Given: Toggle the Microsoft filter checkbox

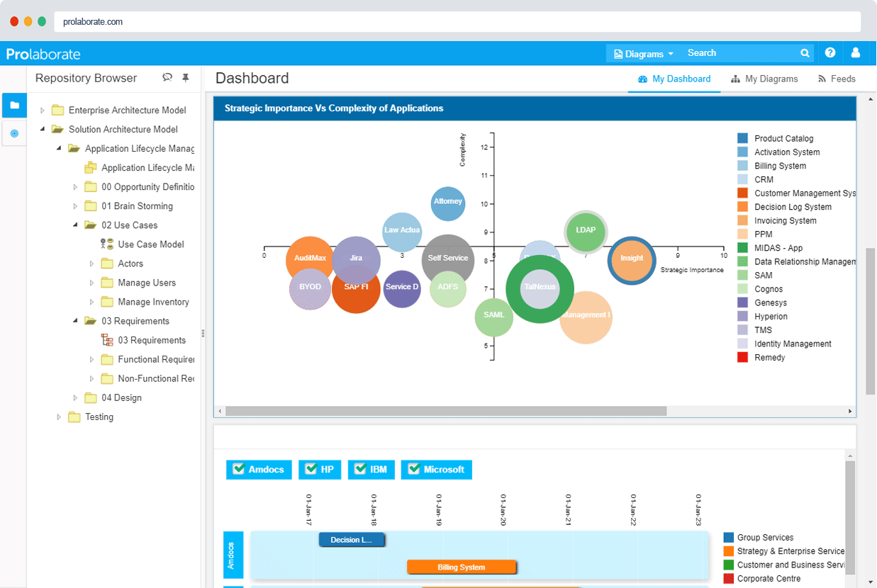Looking at the screenshot, I should coord(413,469).
